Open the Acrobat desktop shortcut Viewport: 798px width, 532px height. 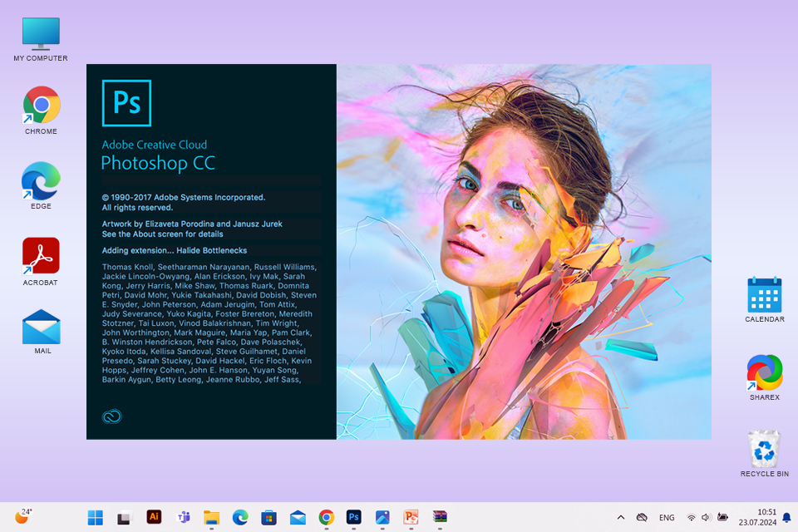[x=41, y=261]
